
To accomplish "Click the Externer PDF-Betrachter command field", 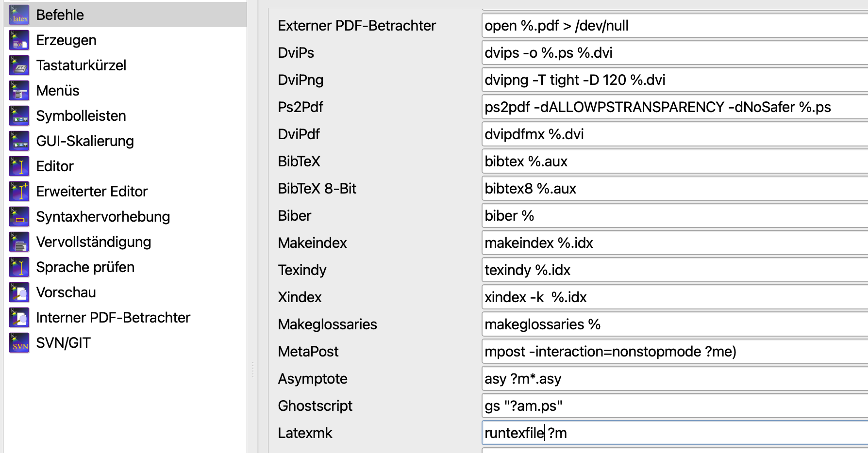I will [x=675, y=26].
